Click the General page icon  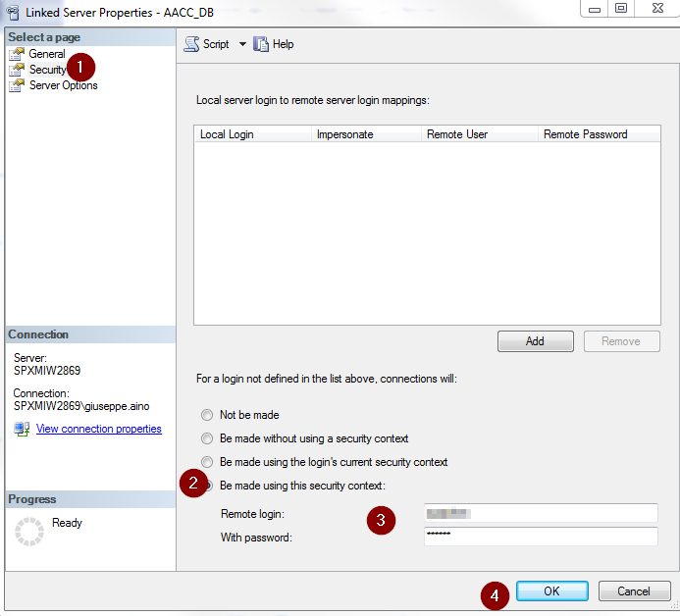click(x=17, y=54)
